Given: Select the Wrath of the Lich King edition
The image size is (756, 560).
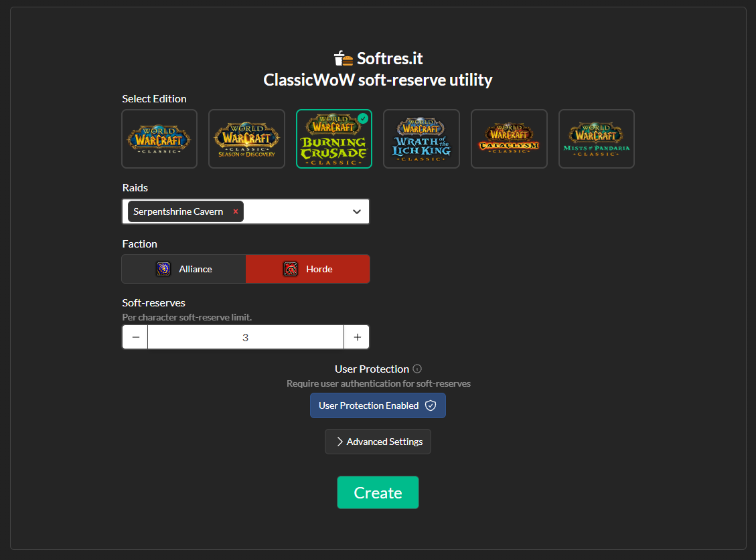Looking at the screenshot, I should [x=421, y=138].
